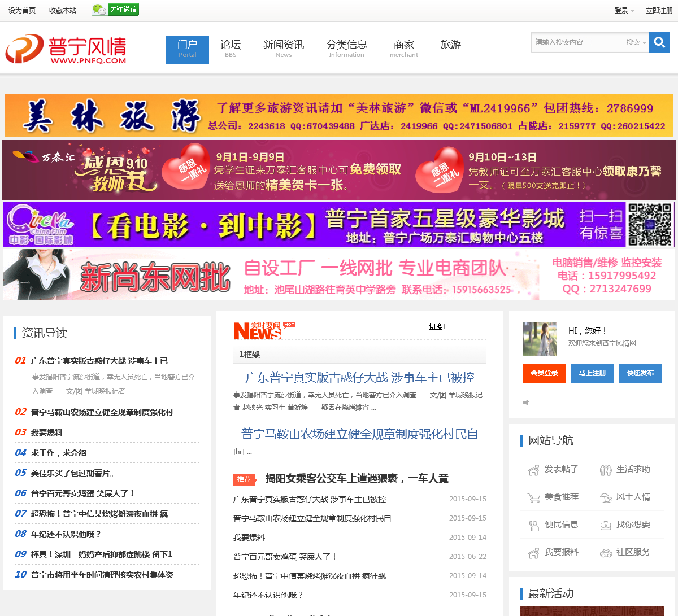The height and width of the screenshot is (616, 678).
Task: Open the 美林旅游 banner ad
Action: (x=339, y=115)
